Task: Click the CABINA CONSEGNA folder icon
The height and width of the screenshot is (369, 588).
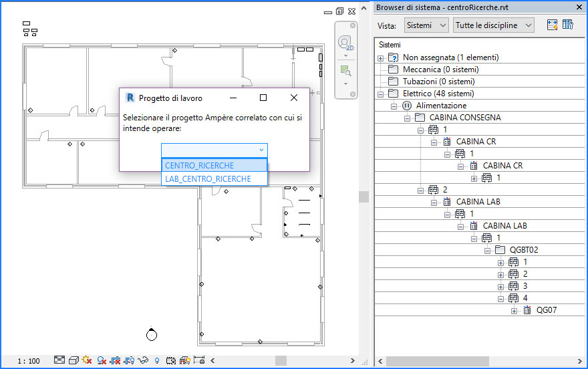Action: 420,118
